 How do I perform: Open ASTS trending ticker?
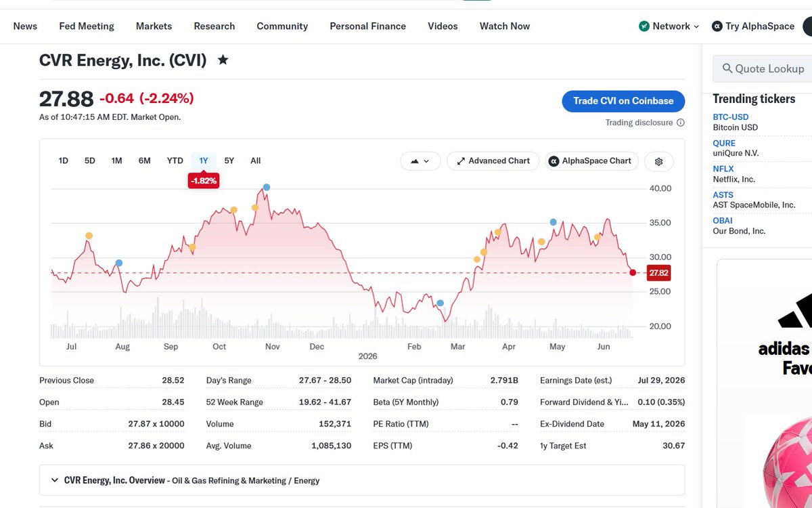(x=723, y=195)
